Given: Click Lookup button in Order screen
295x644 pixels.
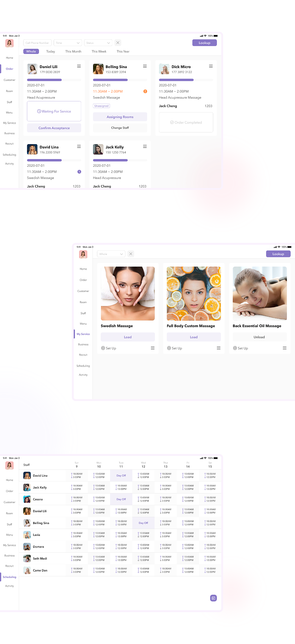Looking at the screenshot, I should (x=205, y=43).
